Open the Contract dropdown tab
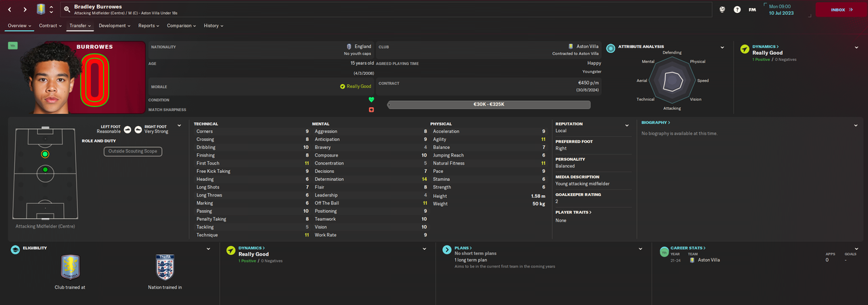This screenshot has height=305, width=868. point(51,26)
